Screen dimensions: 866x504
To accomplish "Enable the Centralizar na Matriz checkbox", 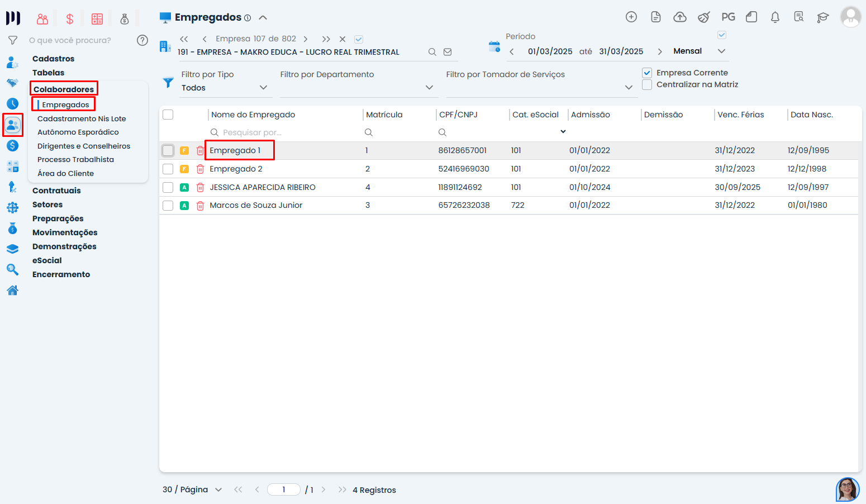I will point(647,84).
